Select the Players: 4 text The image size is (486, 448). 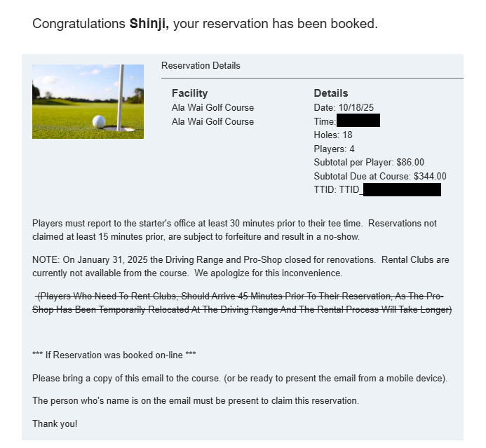tap(335, 149)
